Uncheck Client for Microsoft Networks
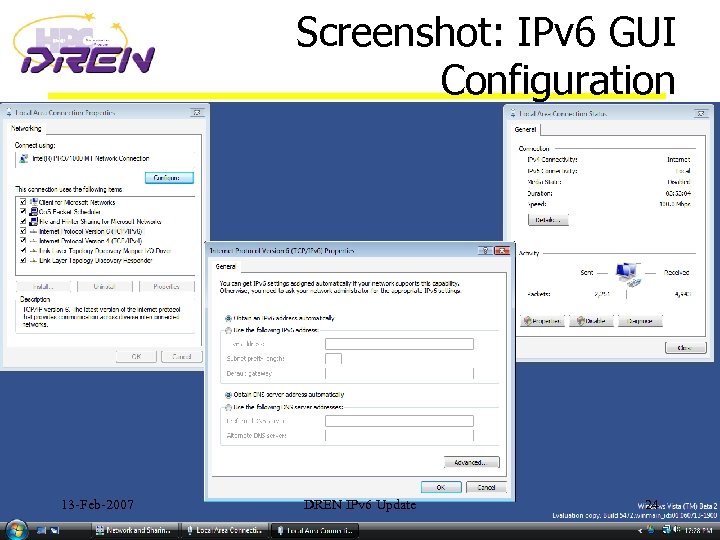Image resolution: width=720 pixels, height=540 pixels. coord(23,202)
